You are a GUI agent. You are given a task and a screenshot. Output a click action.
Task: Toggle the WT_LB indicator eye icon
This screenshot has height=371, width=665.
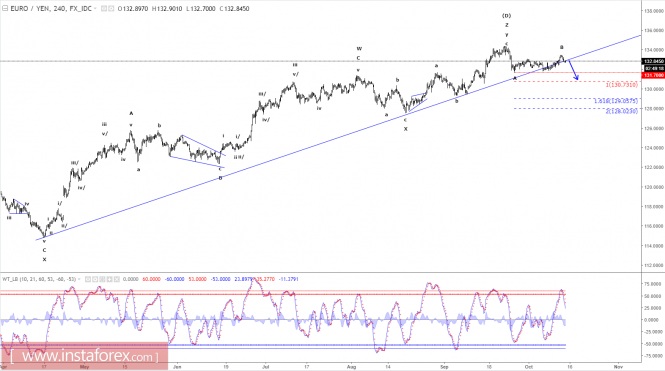(x=88, y=279)
